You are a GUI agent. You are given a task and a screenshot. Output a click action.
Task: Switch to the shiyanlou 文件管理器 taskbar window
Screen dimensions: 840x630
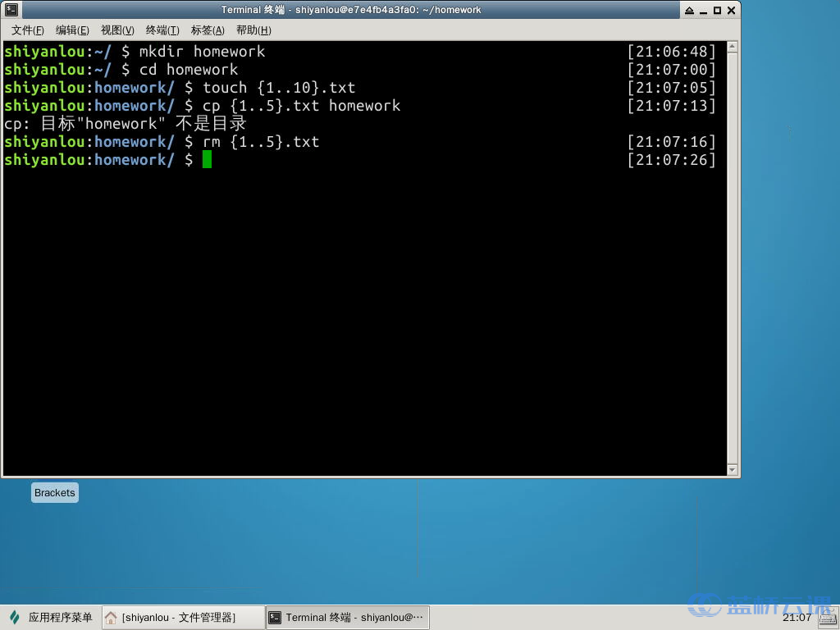(x=182, y=618)
